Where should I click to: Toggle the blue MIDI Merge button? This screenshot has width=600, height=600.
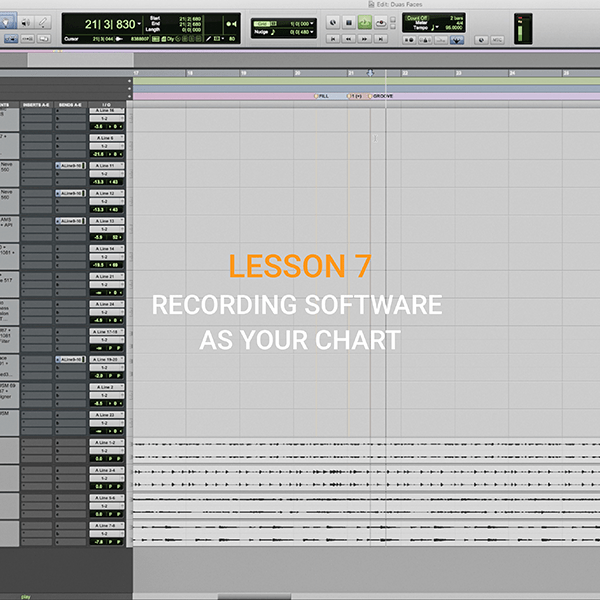click(x=457, y=40)
